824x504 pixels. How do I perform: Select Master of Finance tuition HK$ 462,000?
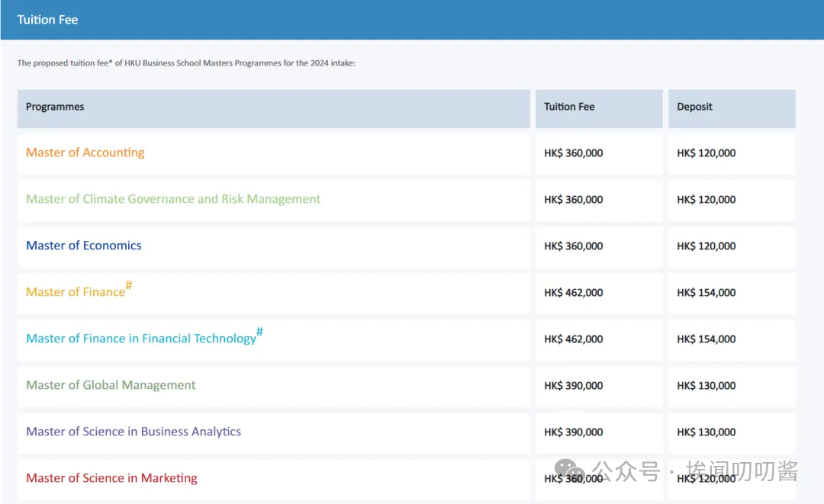(573, 293)
